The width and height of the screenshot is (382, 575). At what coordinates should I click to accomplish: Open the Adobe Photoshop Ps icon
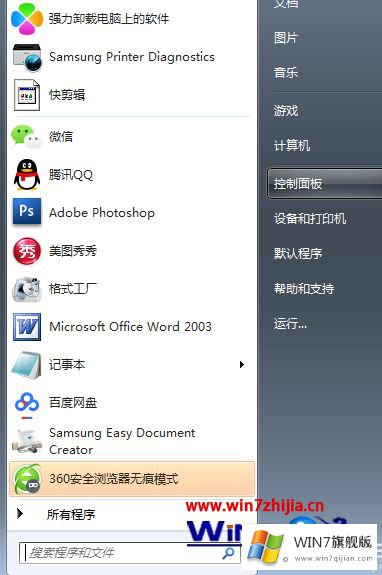click(x=27, y=212)
